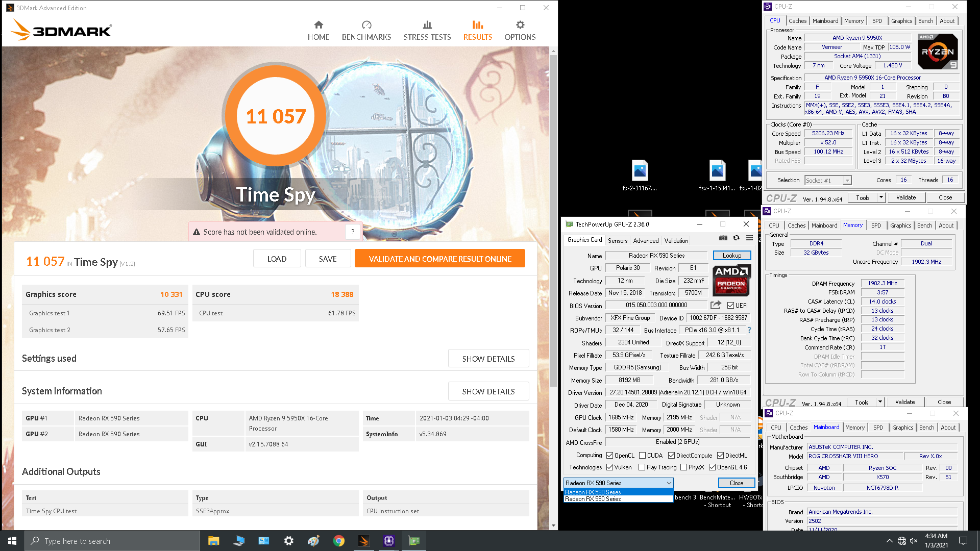
Task: Click the network tray icon
Action: pyautogui.click(x=902, y=541)
